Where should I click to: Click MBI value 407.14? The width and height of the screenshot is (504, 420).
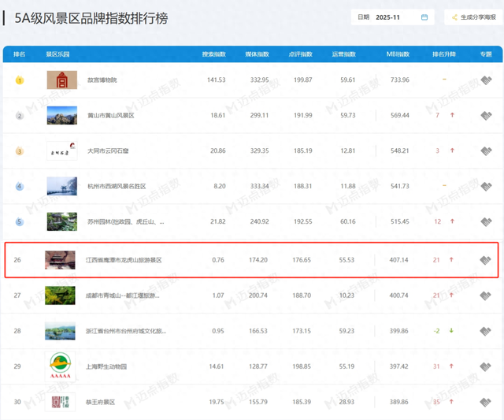pyautogui.click(x=399, y=260)
